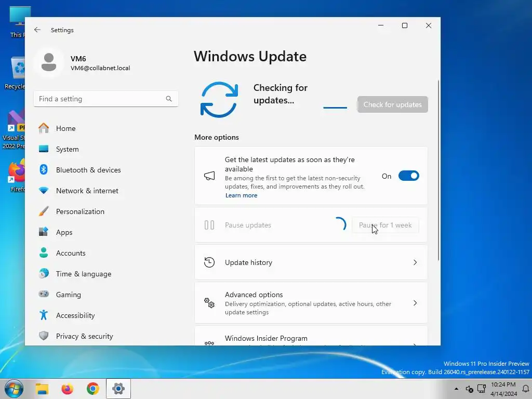The width and height of the screenshot is (532, 399).
Task: Click the VM6 user profile avatar
Action: [x=49, y=62]
